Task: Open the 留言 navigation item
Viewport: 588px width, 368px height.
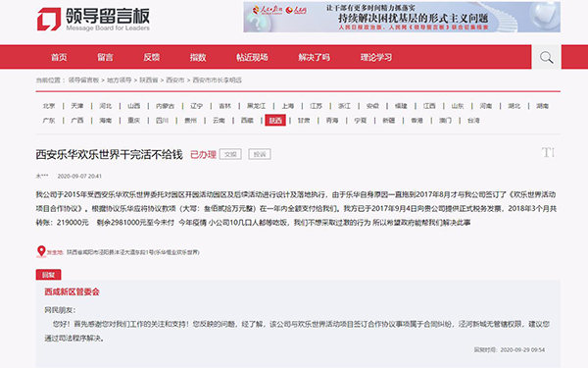Action: point(105,57)
